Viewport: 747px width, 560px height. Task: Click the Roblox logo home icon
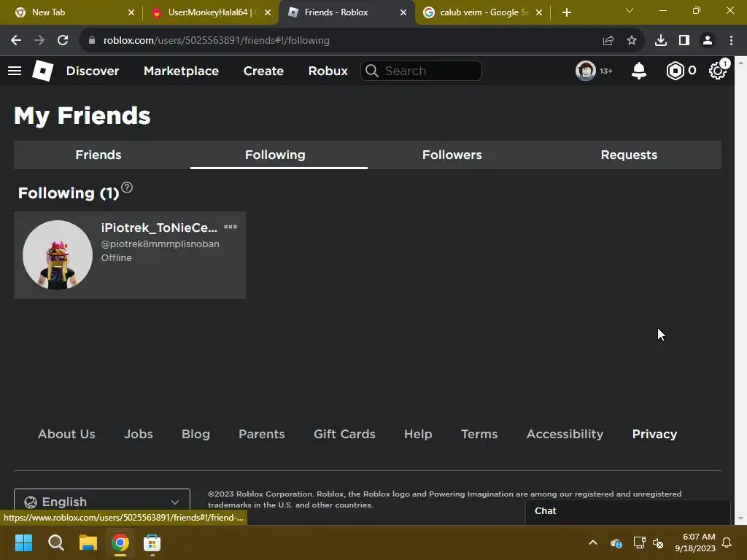pos(42,71)
